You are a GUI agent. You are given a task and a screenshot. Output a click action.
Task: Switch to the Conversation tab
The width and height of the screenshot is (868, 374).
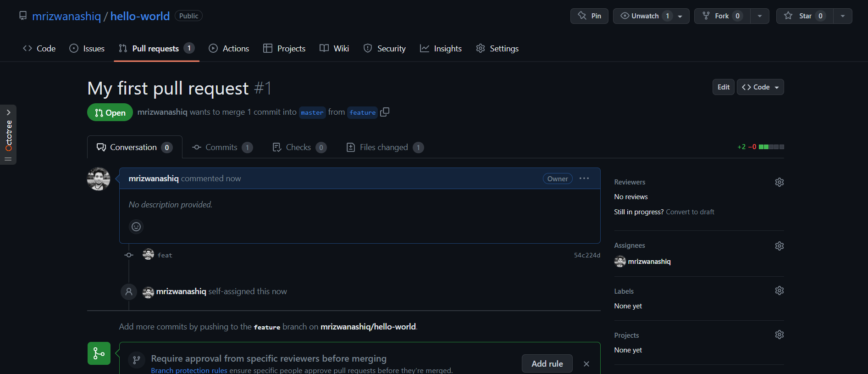[x=134, y=147]
